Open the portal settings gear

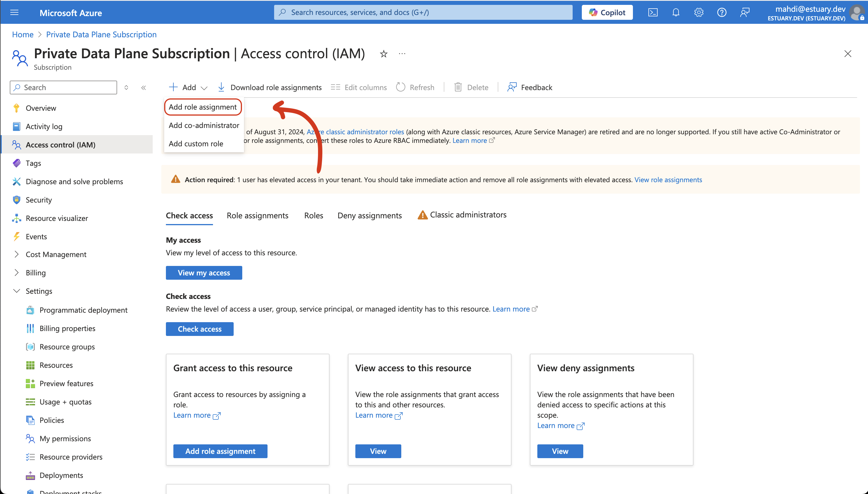point(699,13)
